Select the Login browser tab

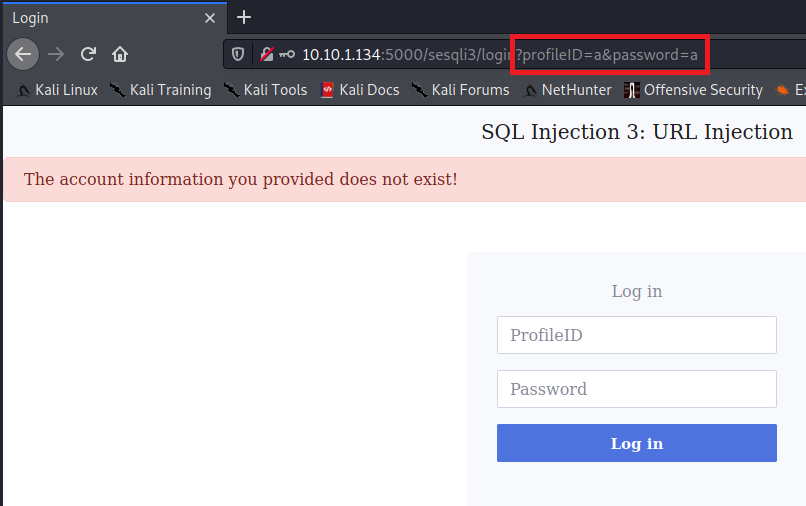point(100,18)
